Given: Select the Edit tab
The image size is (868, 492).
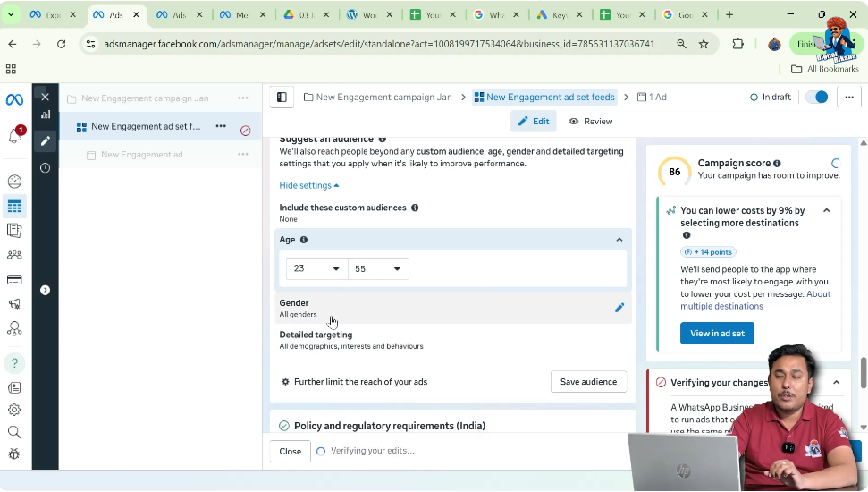Looking at the screenshot, I should [x=534, y=122].
